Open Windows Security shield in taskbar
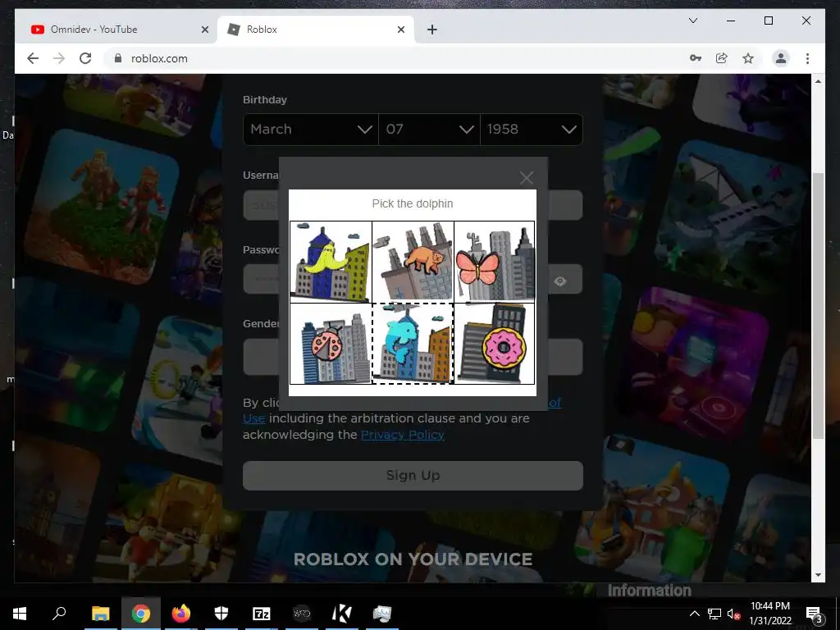The width and height of the screenshot is (840, 630). [x=221, y=614]
